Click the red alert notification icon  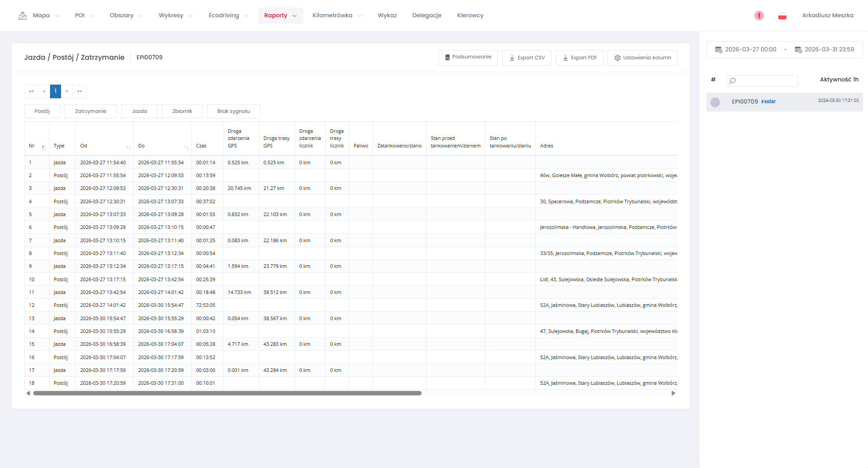(759, 15)
